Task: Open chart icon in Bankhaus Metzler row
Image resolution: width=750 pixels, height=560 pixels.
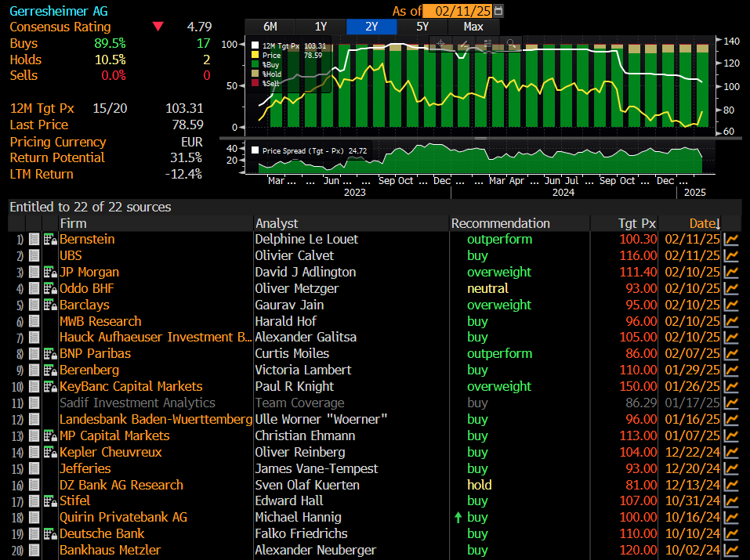Action: tap(731, 550)
